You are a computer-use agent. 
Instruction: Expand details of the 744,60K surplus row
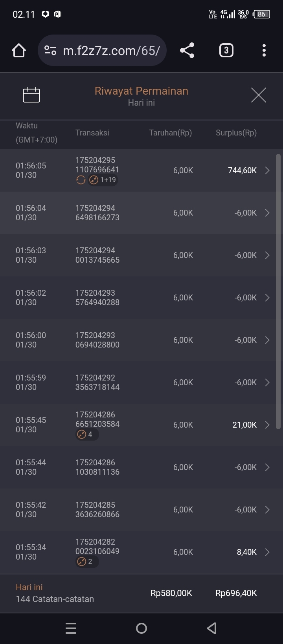(267, 170)
